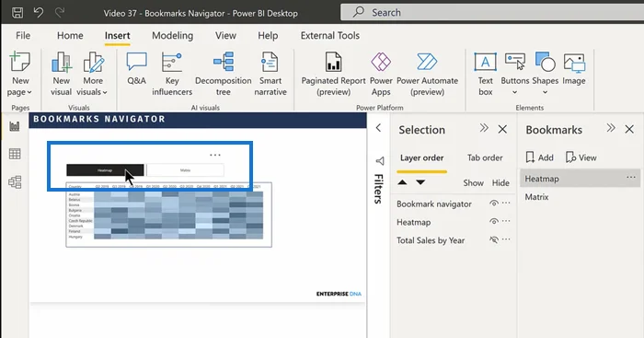
Task: Move selected layer up
Action: click(x=403, y=182)
